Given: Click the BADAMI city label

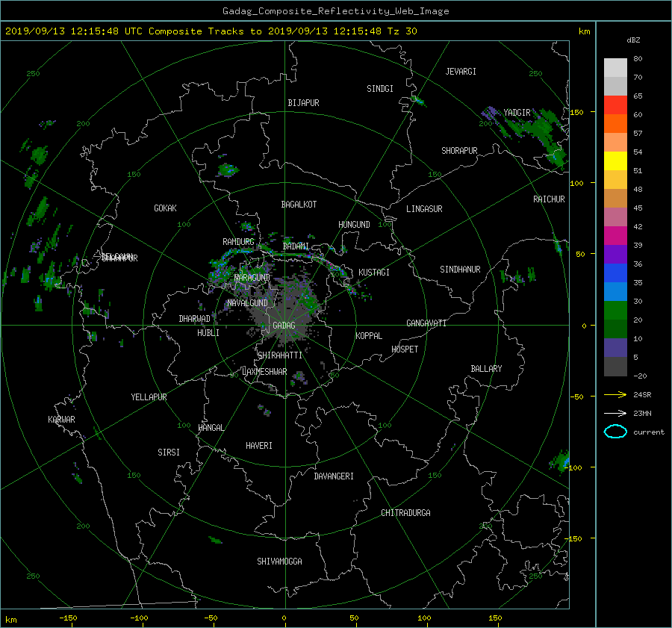Looking at the screenshot, I should [296, 246].
